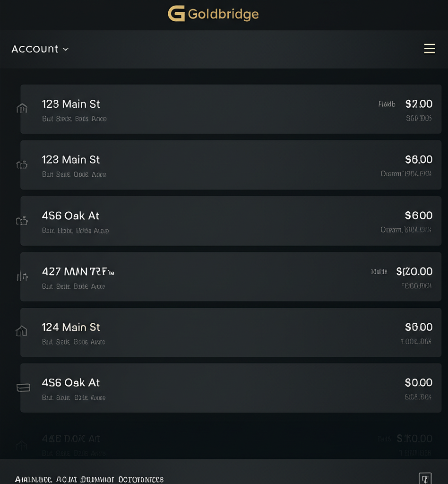Click the chart icon next to the 427 listing
Viewport: 448px width, 484px height.
click(x=22, y=276)
